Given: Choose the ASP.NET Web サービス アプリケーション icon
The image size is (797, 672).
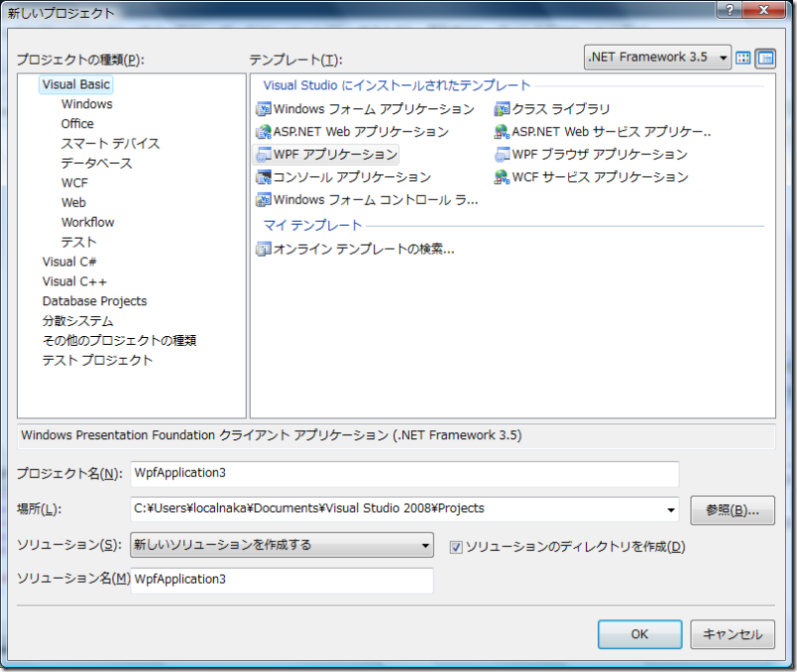Looking at the screenshot, I should (x=502, y=132).
